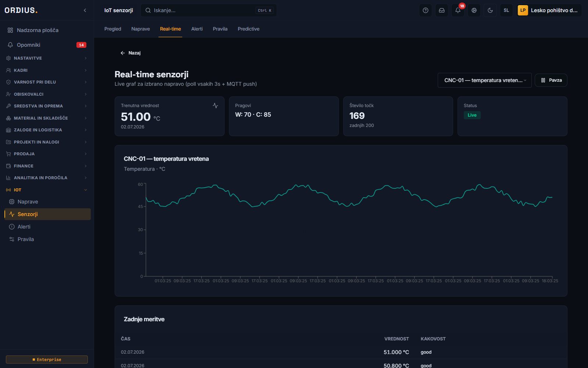This screenshot has height=368, width=588.
Task: Click the W: 70 · C: 85 thresholds text
Action: (253, 115)
